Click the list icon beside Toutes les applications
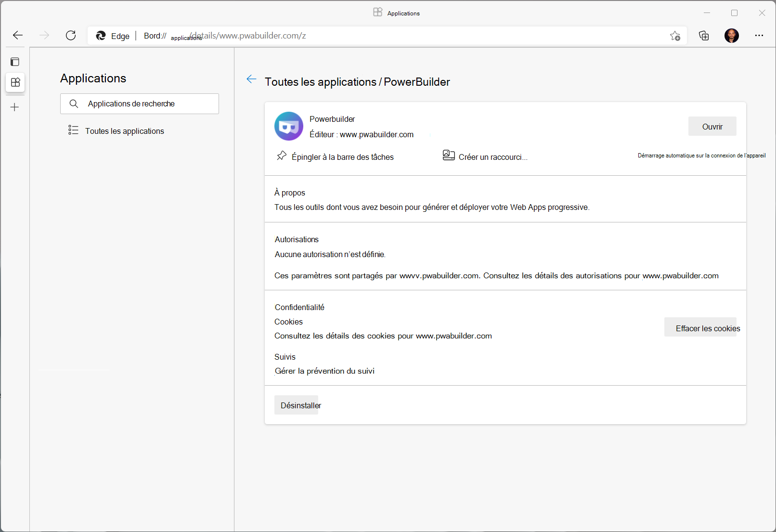 (73, 130)
